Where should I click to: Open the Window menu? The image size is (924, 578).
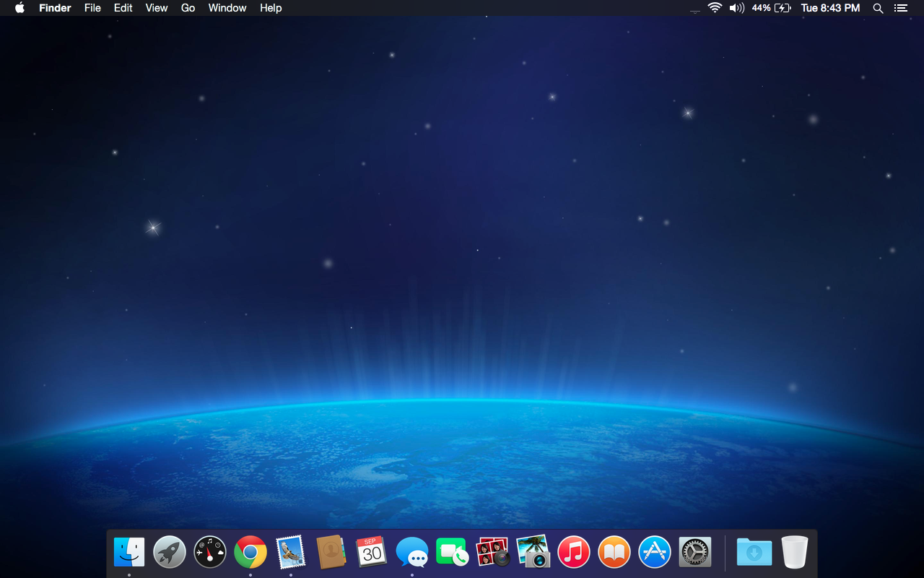click(227, 8)
